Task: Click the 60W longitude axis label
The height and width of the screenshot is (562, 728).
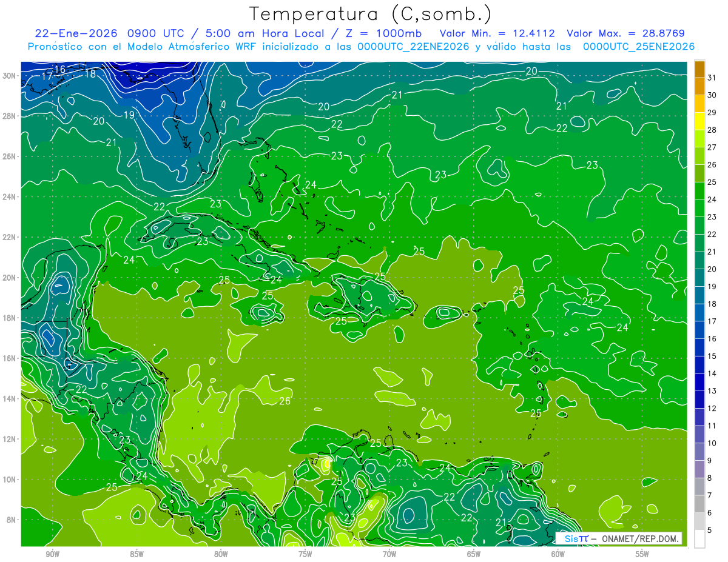Action: click(x=558, y=554)
